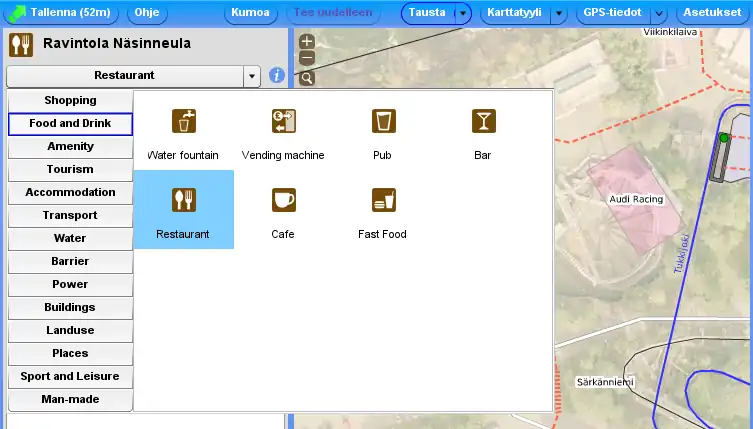Select the Sport and Leisure category
This screenshot has width=753, height=429.
point(70,377)
